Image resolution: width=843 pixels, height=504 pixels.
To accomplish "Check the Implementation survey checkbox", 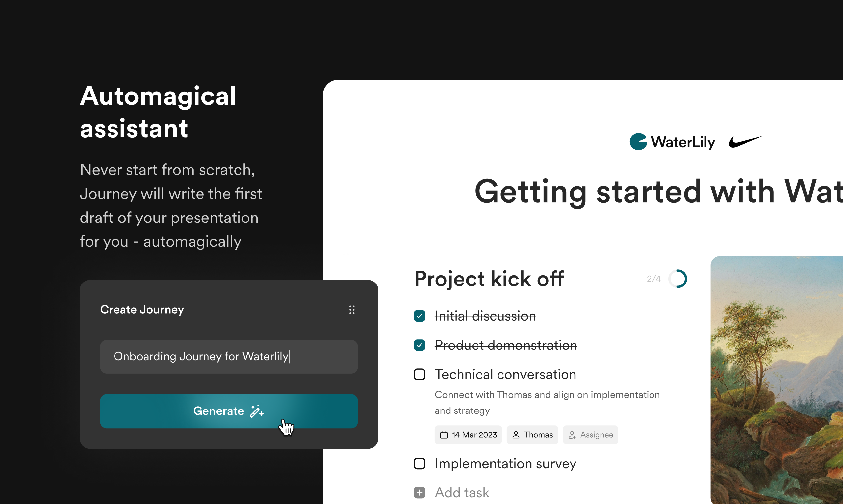I will pos(420,463).
